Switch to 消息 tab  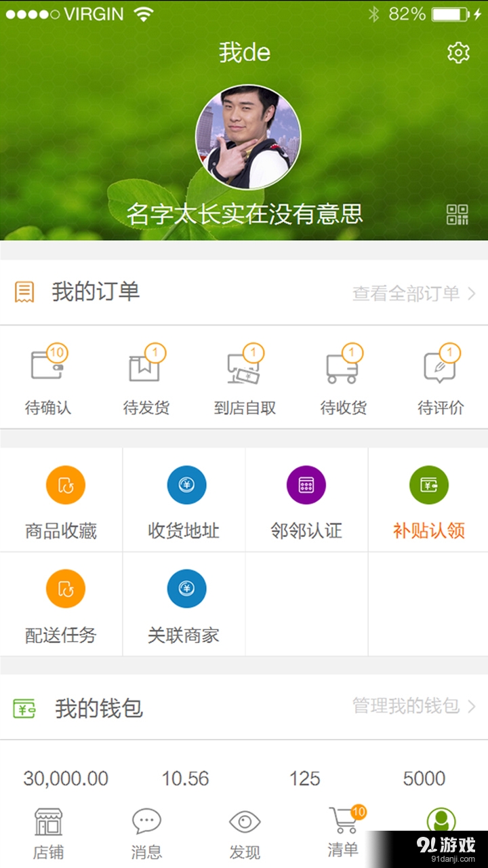[146, 835]
